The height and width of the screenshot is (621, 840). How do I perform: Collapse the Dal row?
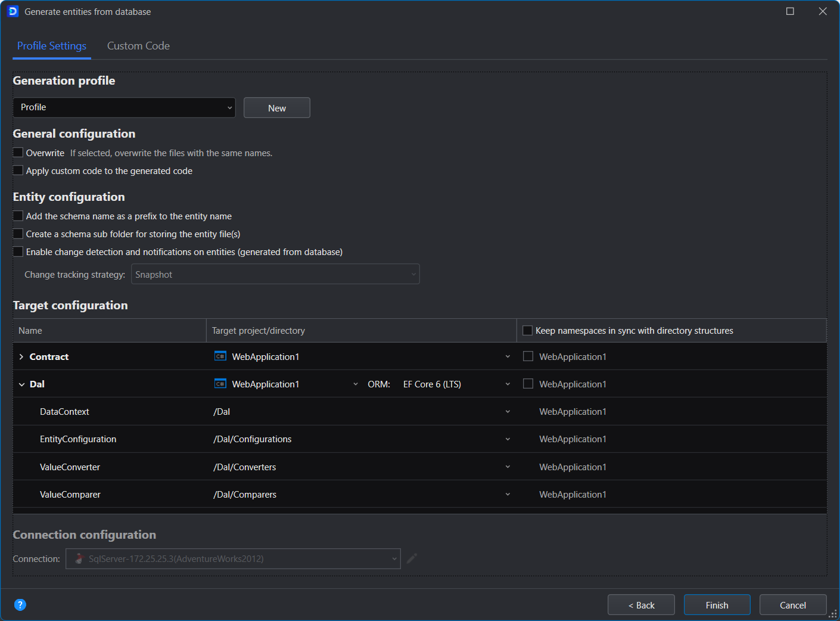[x=22, y=383]
